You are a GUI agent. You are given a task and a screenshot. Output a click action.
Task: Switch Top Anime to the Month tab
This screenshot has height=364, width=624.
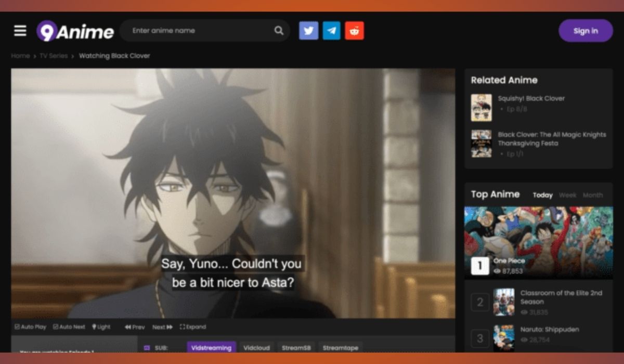592,195
